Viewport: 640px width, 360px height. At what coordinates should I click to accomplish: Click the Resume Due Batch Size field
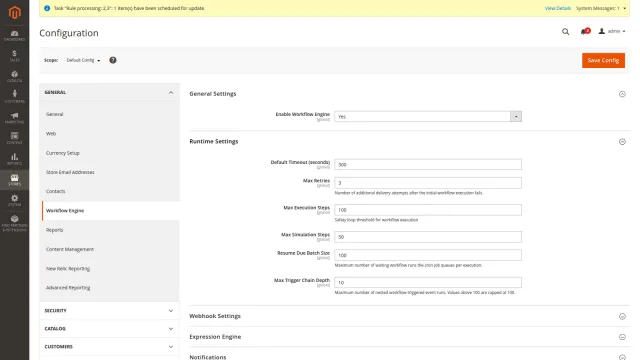pyautogui.click(x=428, y=255)
